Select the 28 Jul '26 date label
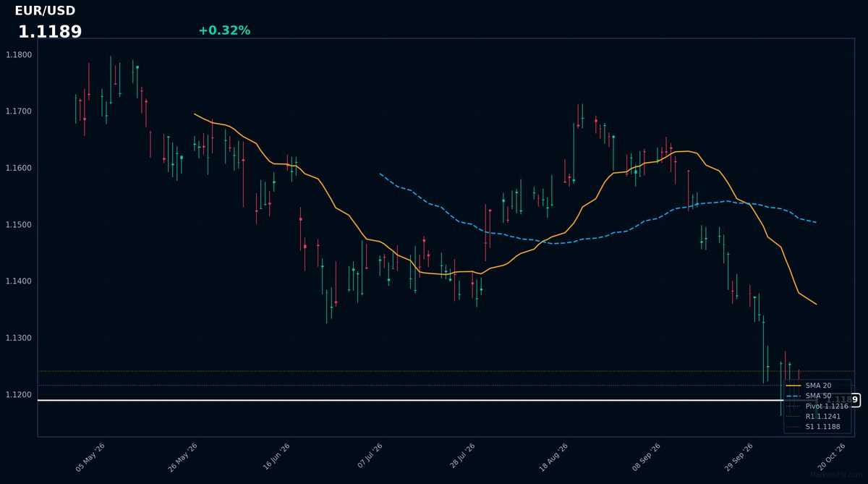Viewport: 868px width, 484px height. pyautogui.click(x=461, y=457)
